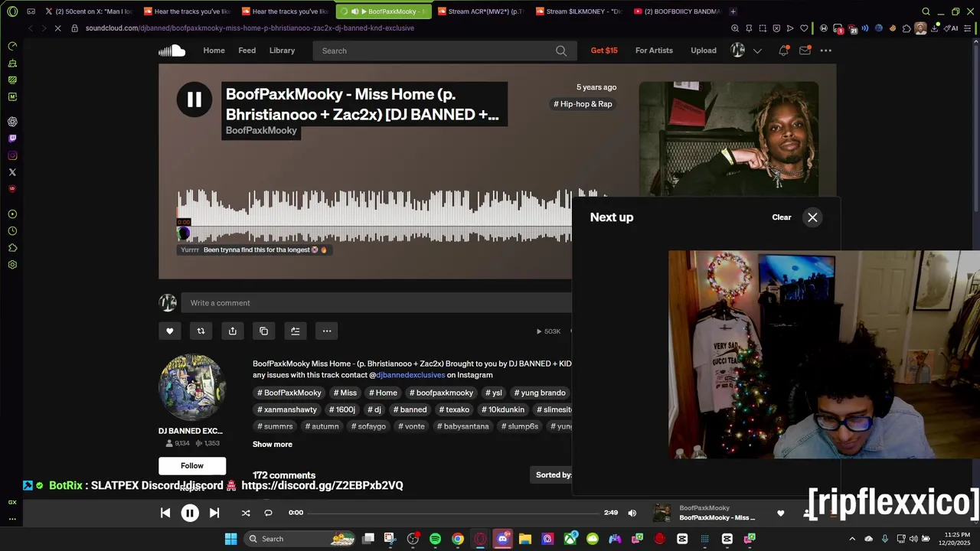Image resolution: width=980 pixels, height=551 pixels.
Task: Open the Library tab
Action: (282, 51)
